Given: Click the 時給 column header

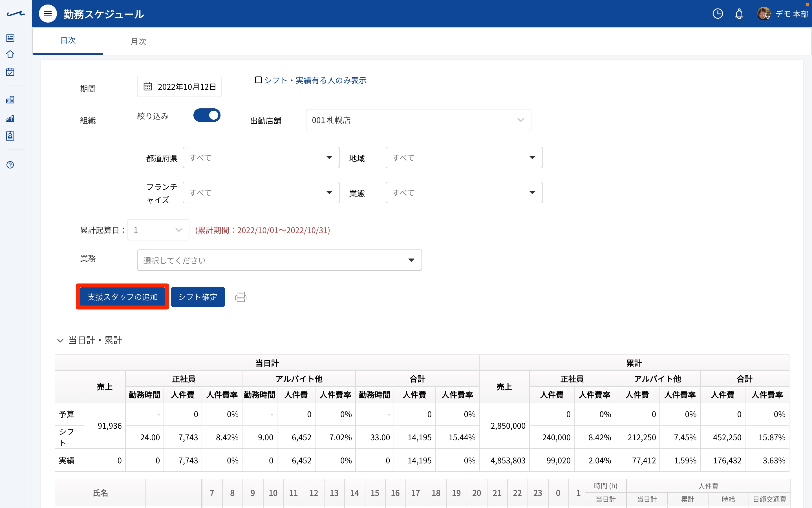Looking at the screenshot, I should [729, 499].
